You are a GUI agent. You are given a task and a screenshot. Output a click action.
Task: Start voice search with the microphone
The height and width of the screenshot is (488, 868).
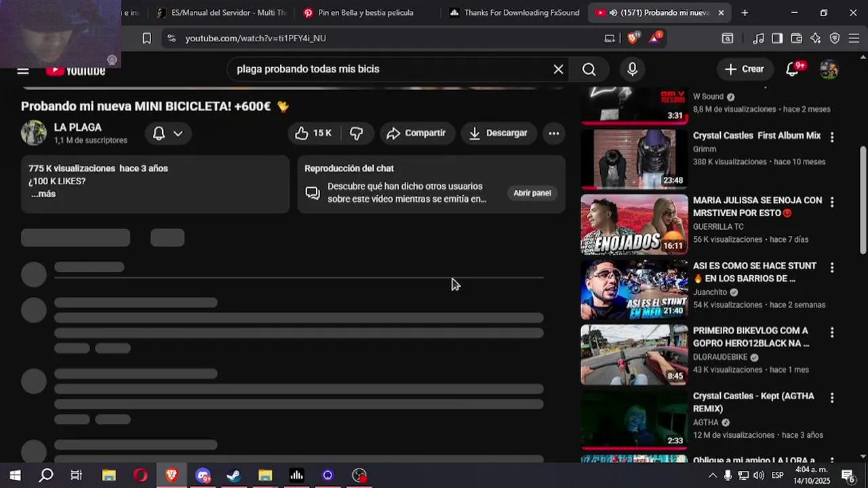pyautogui.click(x=632, y=69)
